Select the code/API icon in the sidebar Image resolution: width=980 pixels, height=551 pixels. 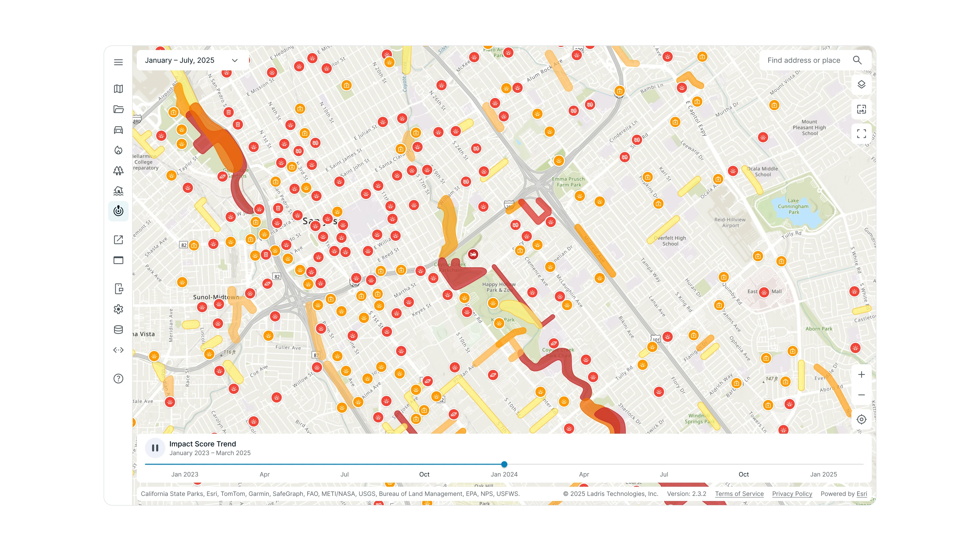(118, 350)
